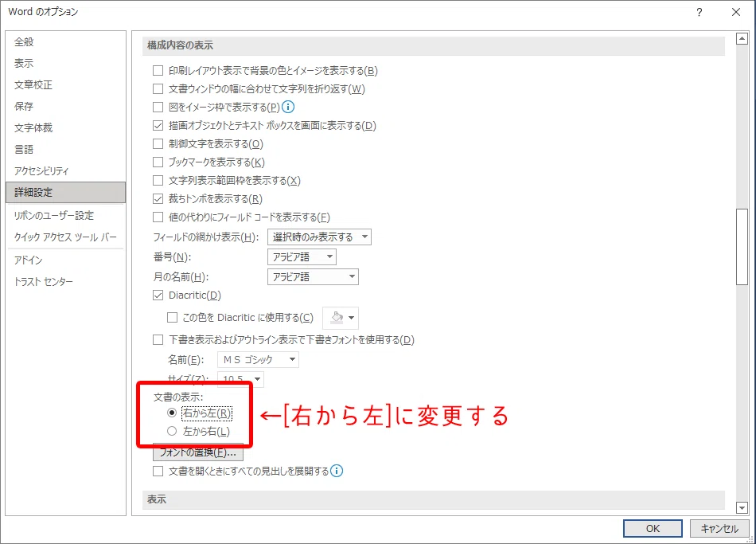Open アドイン category
This screenshot has height=544, width=756.
65,260
